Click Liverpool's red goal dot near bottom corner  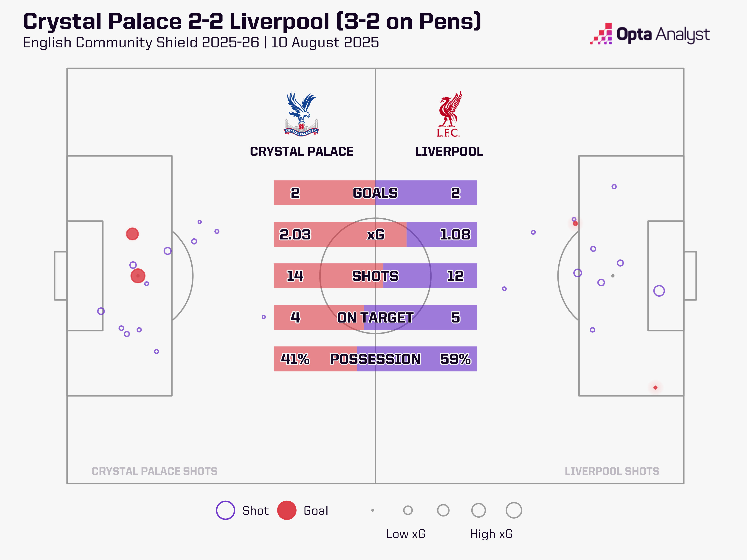pyautogui.click(x=655, y=387)
